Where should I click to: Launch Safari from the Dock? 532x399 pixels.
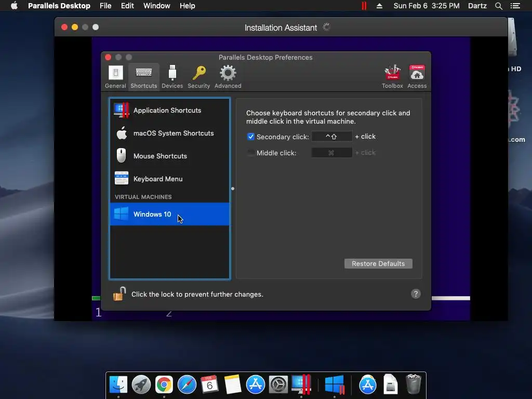click(x=187, y=384)
